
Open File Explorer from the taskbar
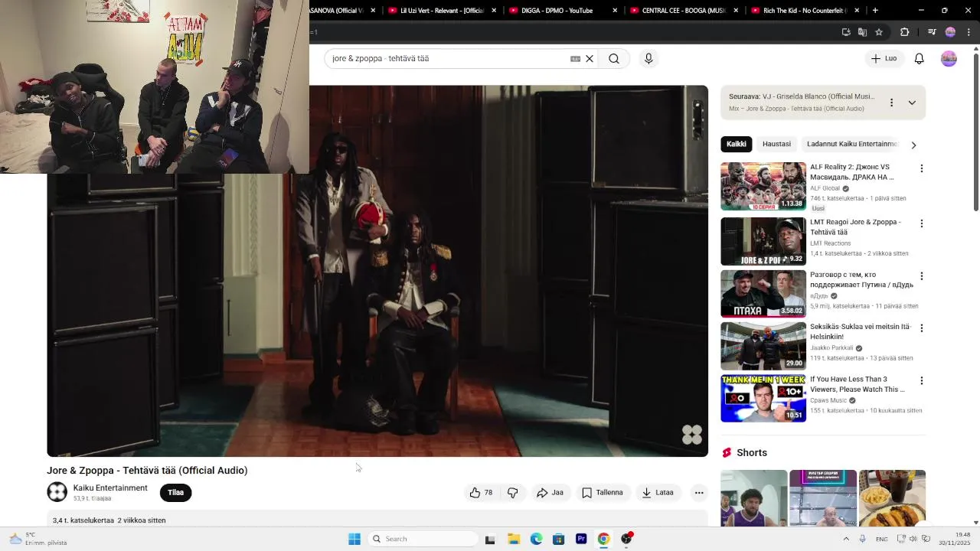(514, 539)
